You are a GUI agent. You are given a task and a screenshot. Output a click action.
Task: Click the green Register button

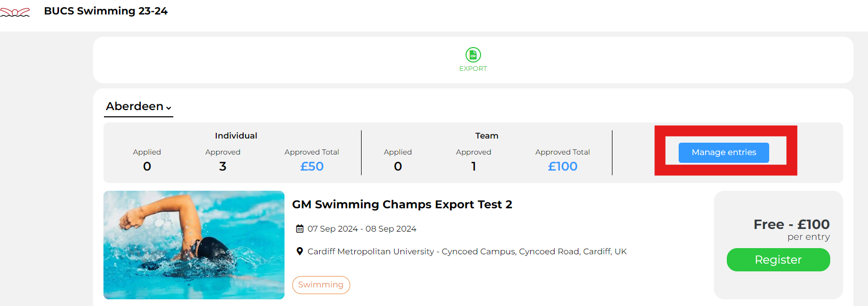[x=778, y=259]
